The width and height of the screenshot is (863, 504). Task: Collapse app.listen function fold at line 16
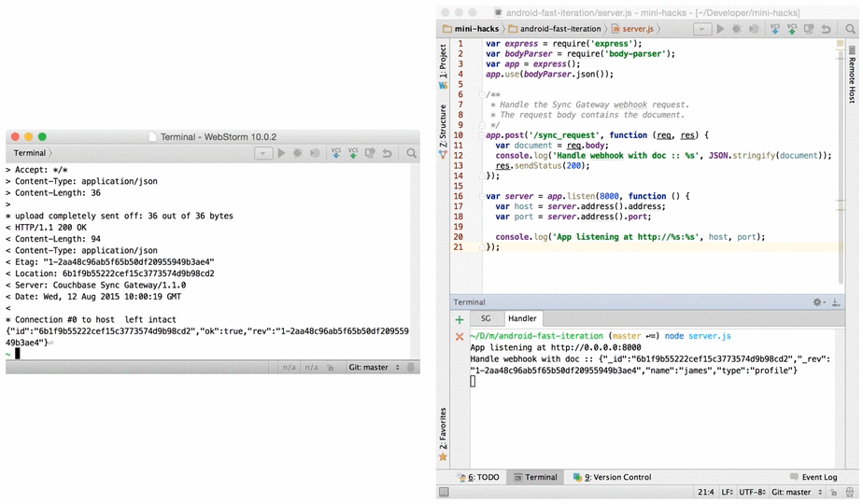[482, 196]
